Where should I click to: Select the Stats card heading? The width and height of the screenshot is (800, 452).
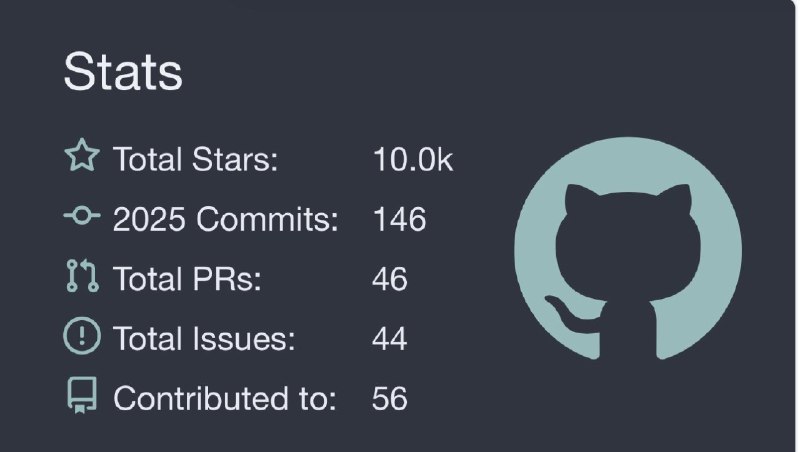[123, 72]
